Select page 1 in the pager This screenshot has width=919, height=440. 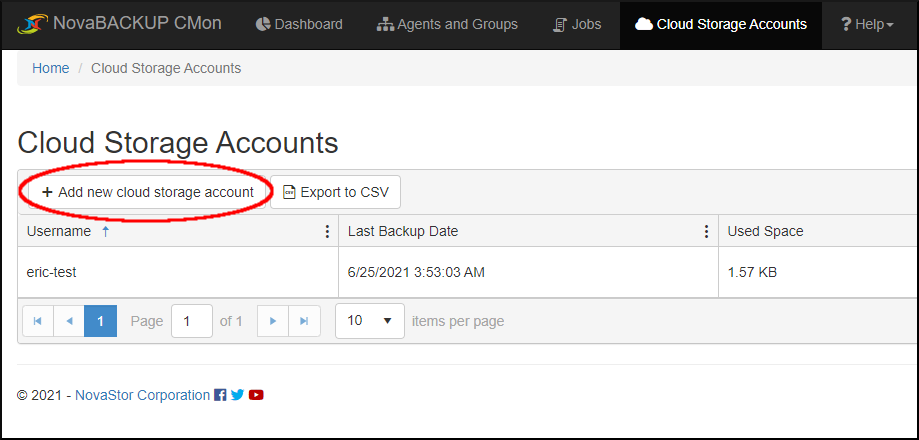(x=100, y=321)
